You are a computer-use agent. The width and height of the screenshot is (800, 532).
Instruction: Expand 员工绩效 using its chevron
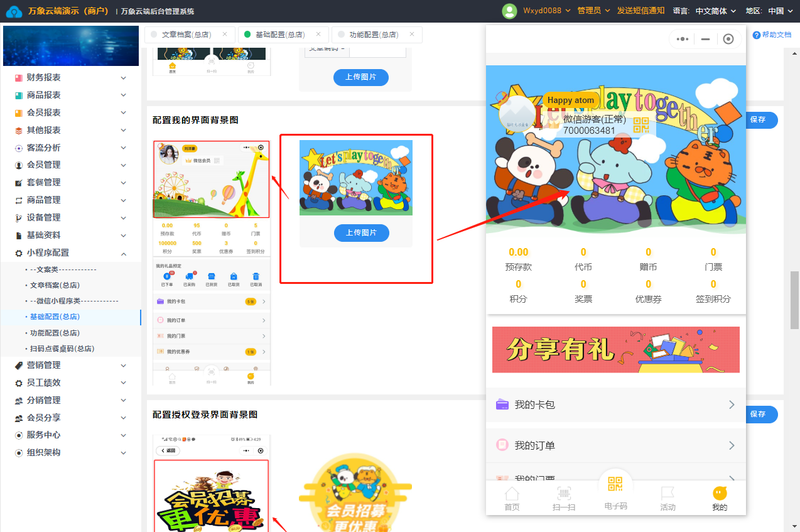click(124, 383)
